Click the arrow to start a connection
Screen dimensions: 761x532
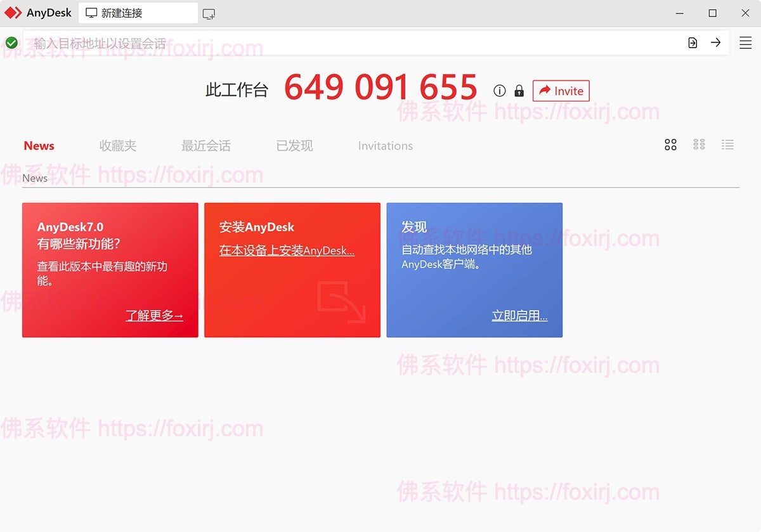coord(716,42)
